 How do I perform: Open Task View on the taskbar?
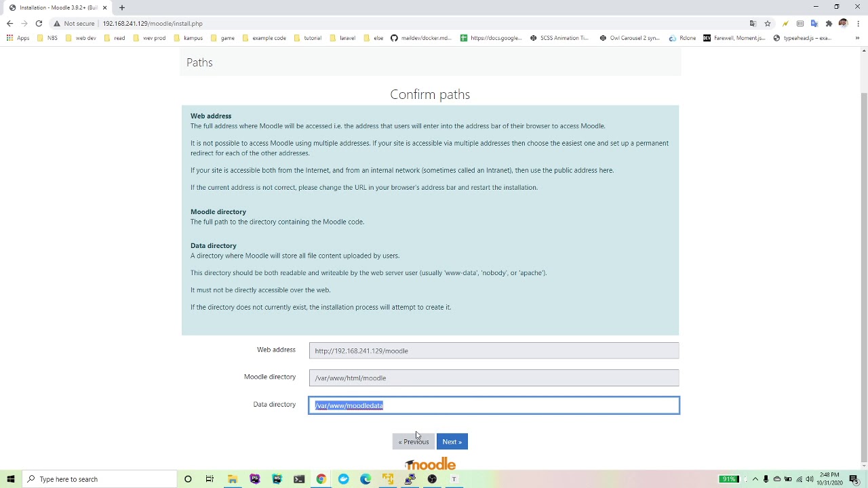pos(210,479)
